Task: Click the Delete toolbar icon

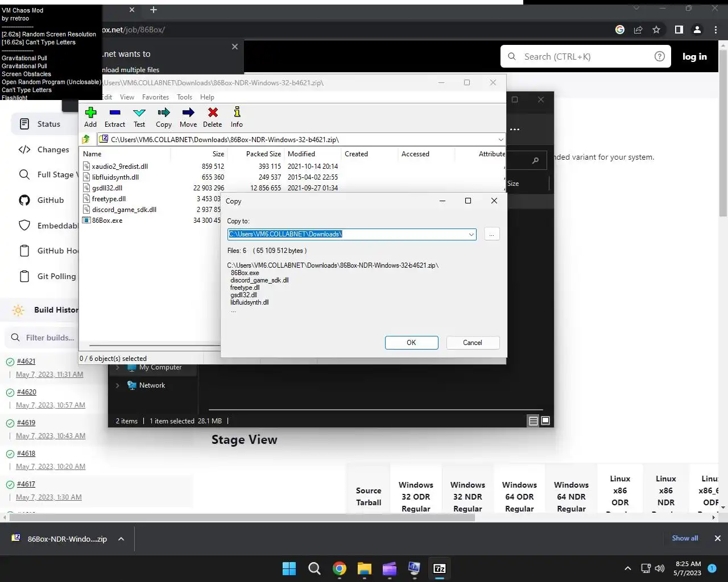Action: pos(213,113)
